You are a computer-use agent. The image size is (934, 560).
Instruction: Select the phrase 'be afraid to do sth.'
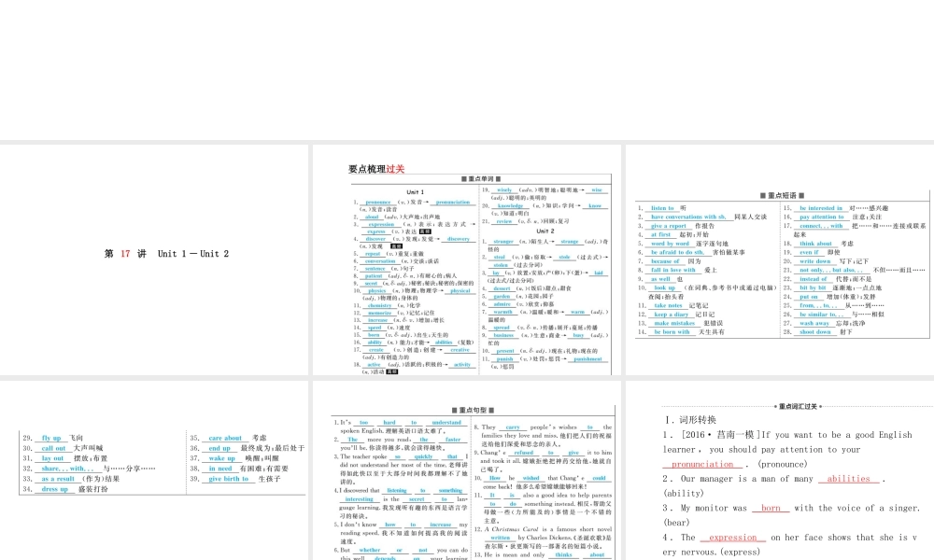[678, 252]
